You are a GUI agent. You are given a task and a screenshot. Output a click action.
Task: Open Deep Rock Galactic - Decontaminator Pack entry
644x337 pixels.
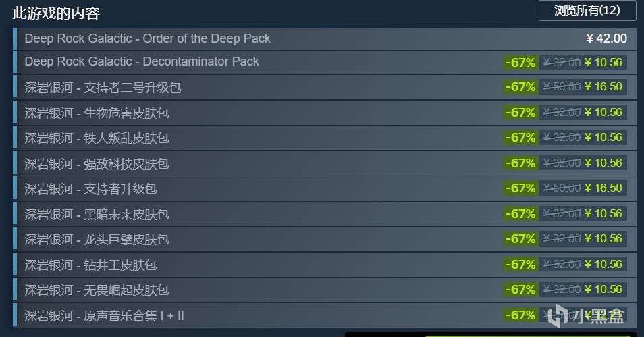click(x=325, y=62)
